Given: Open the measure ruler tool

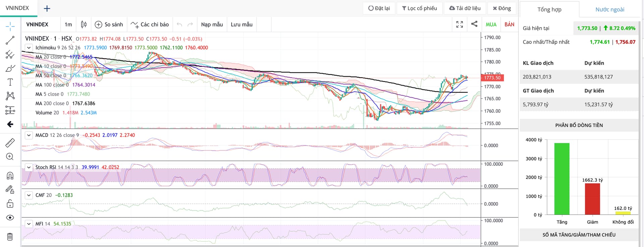Looking at the screenshot, I should click(x=10, y=143).
